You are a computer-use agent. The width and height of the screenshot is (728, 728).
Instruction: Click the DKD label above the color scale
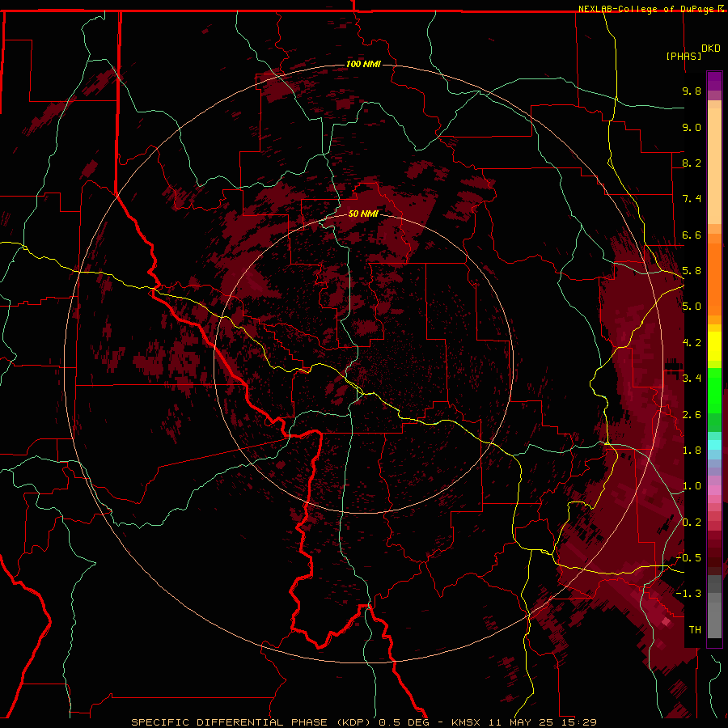[x=711, y=49]
